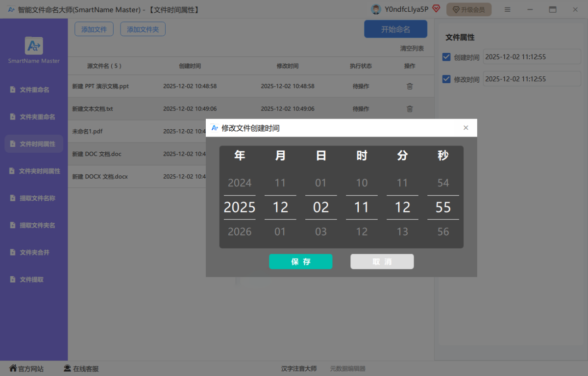
Task: Uncheck the 创建时间 checkbox
Action: pyautogui.click(x=446, y=57)
